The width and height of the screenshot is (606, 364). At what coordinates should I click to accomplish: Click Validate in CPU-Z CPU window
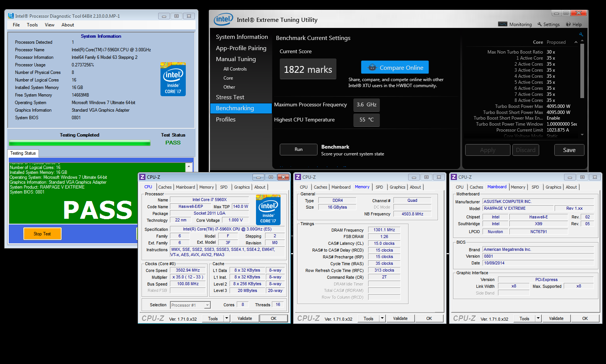click(x=245, y=318)
